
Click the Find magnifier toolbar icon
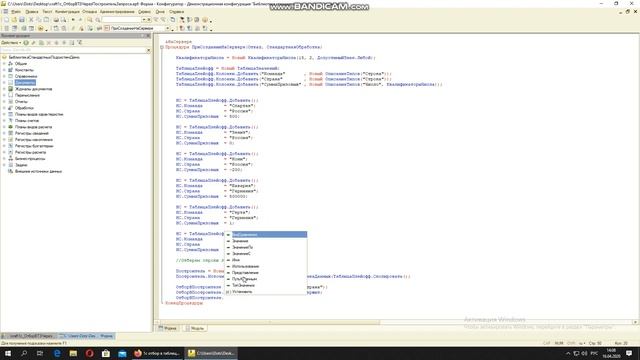[90, 20]
